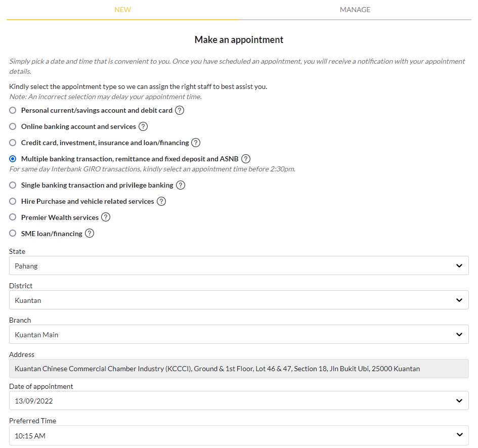478x448 pixels.
Task: Select Premier Wealth services appointment type
Action: (x=12, y=217)
